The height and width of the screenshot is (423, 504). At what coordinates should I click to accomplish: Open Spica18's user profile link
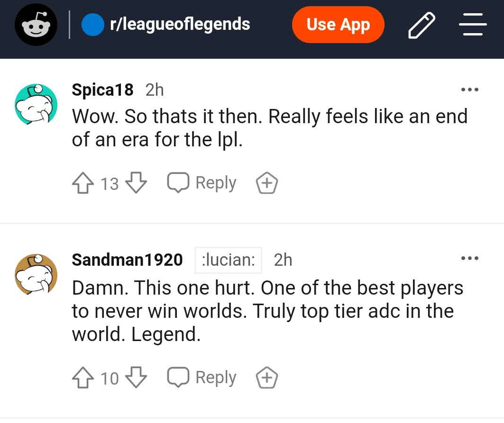(x=102, y=89)
